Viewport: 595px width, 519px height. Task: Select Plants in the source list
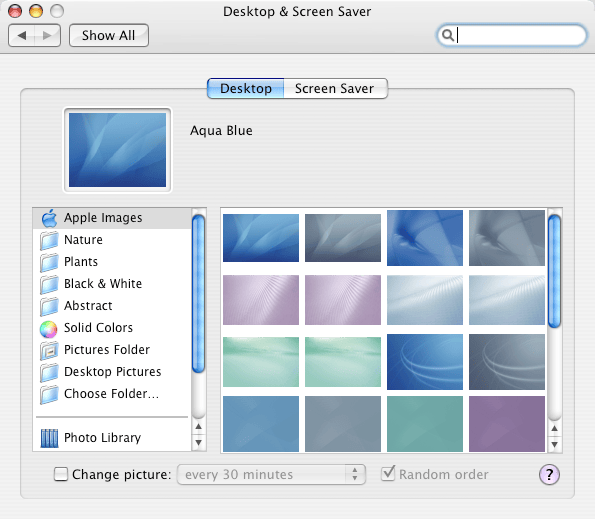point(112,262)
